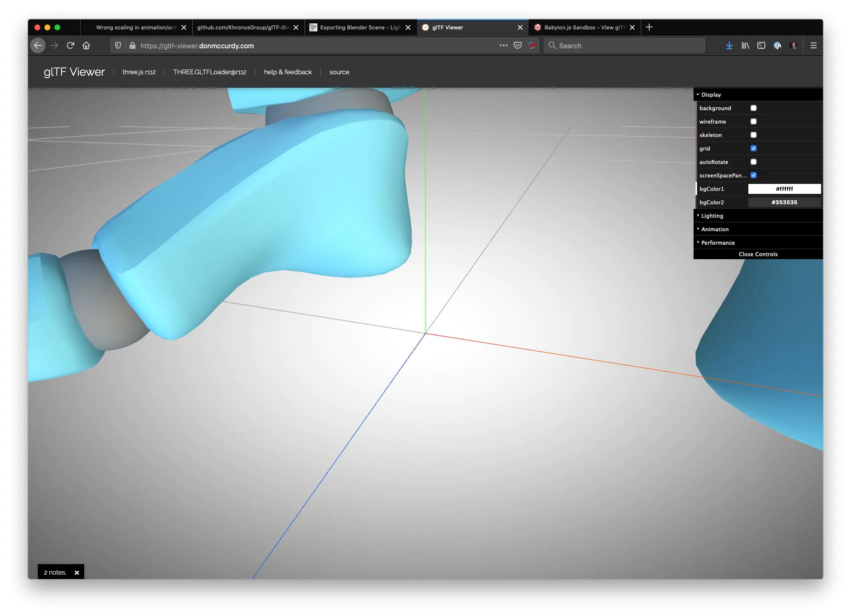Open the bgColor1 #ffffff color picker
The image size is (851, 616).
click(x=784, y=189)
